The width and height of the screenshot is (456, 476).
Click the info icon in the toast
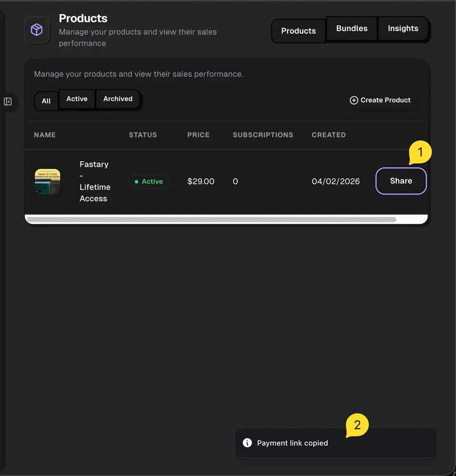(247, 443)
